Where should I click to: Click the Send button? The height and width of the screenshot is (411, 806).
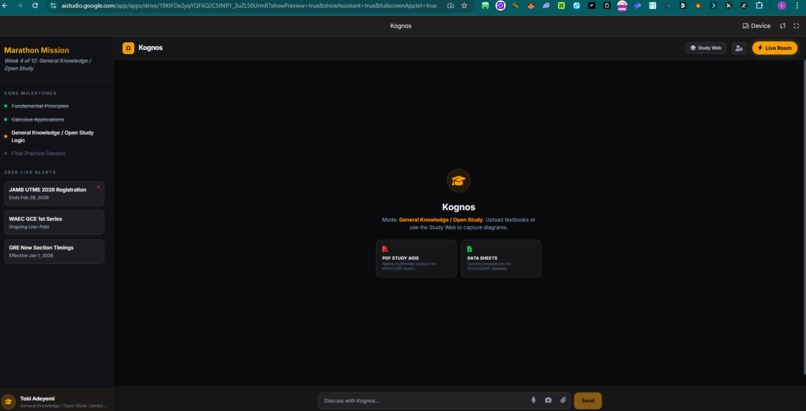point(588,401)
